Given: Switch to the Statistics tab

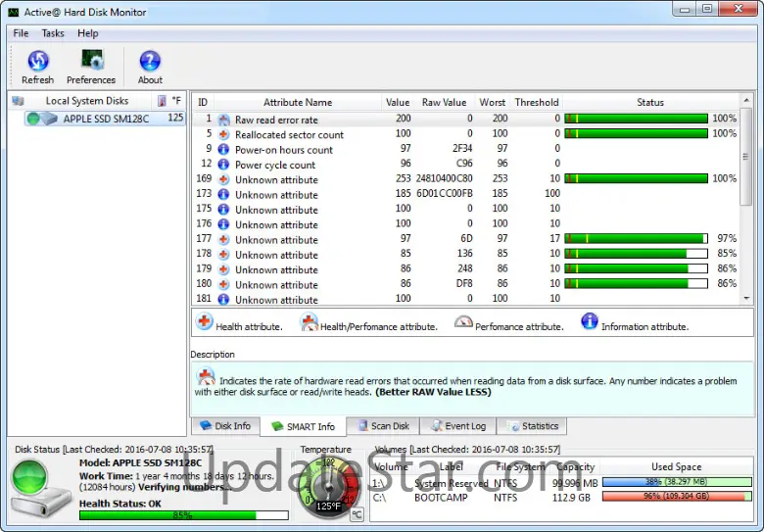Looking at the screenshot, I should [532, 426].
